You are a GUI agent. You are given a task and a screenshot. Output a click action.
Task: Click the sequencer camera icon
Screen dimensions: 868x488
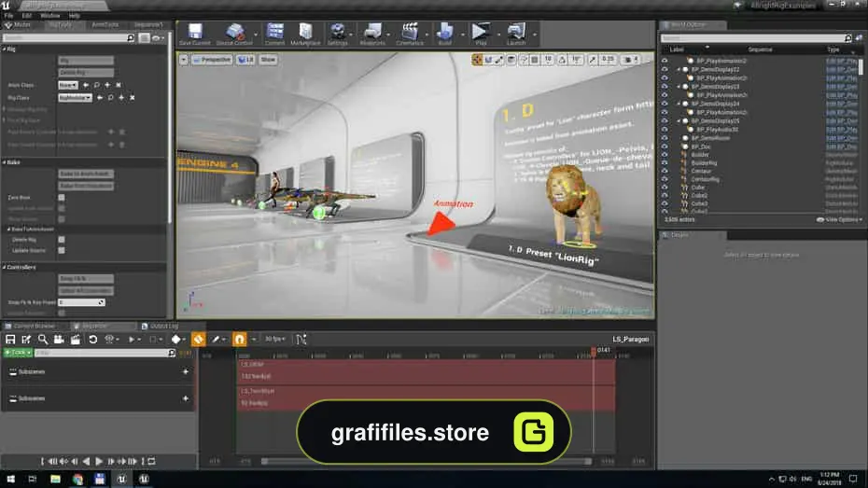[59, 339]
